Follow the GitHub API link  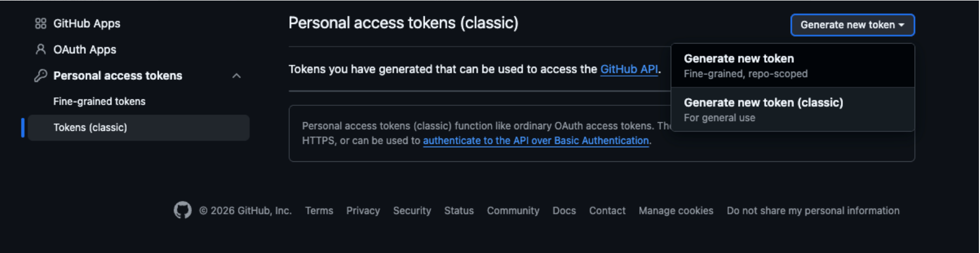629,69
